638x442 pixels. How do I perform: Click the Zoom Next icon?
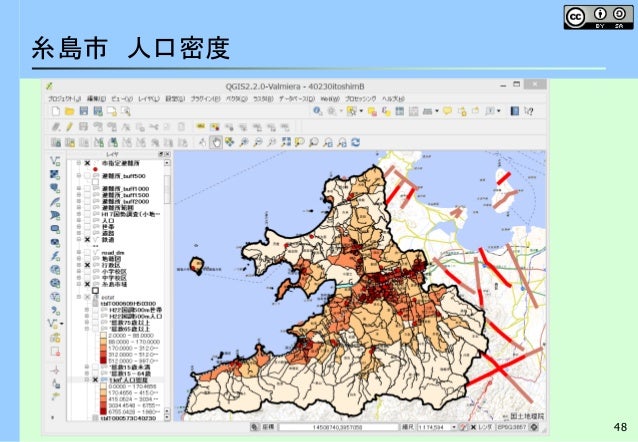[x=342, y=142]
